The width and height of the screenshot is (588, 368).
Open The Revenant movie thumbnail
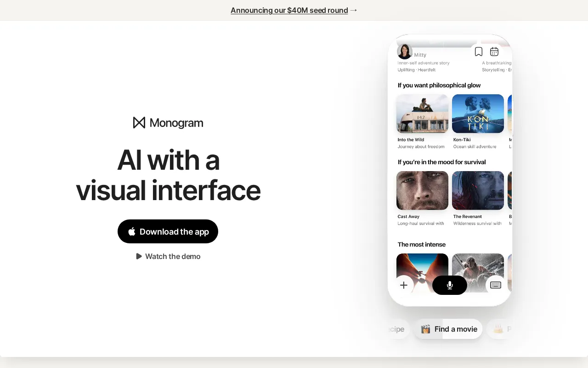click(478, 190)
